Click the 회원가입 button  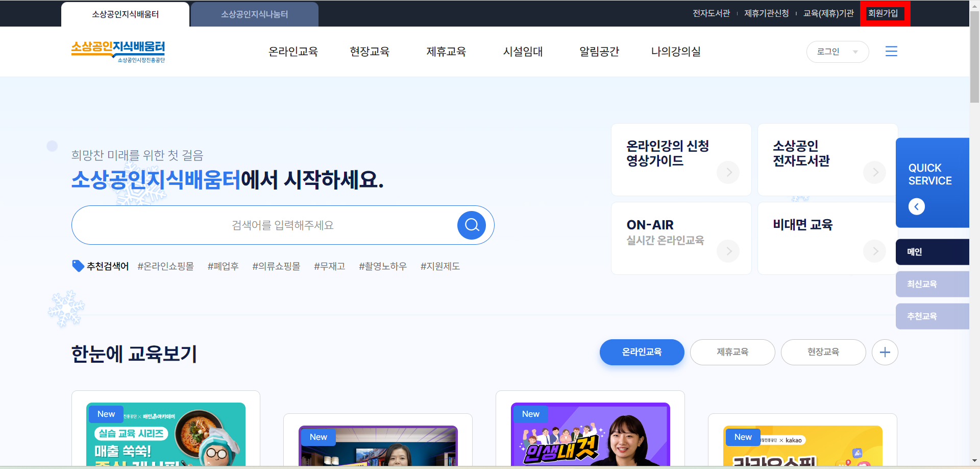(885, 13)
